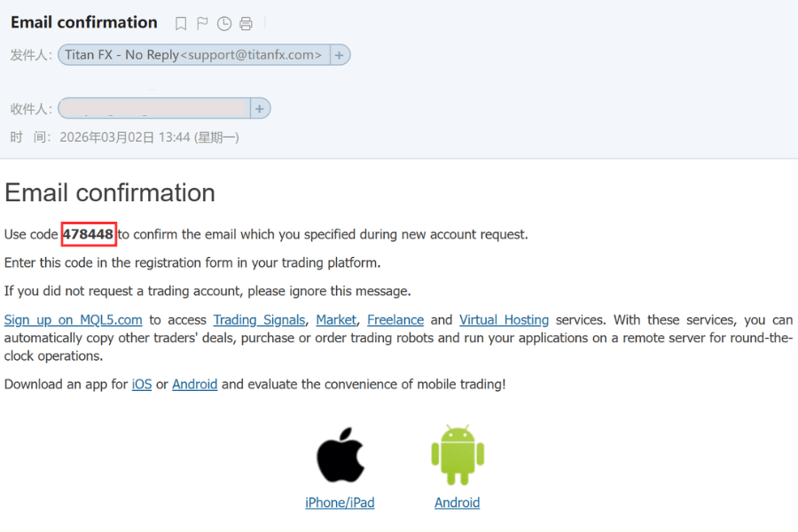
Task: Open the iPhone/iPad download link
Action: pyautogui.click(x=340, y=503)
